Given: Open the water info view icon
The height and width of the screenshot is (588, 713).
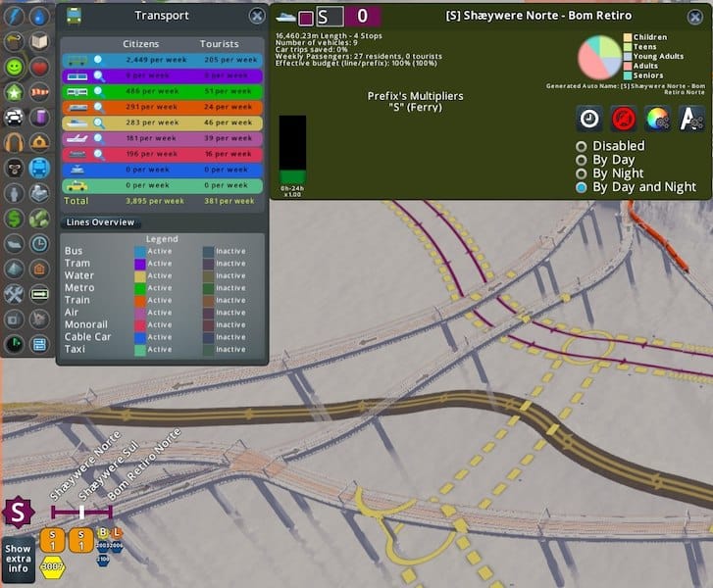Looking at the screenshot, I should point(39,16).
